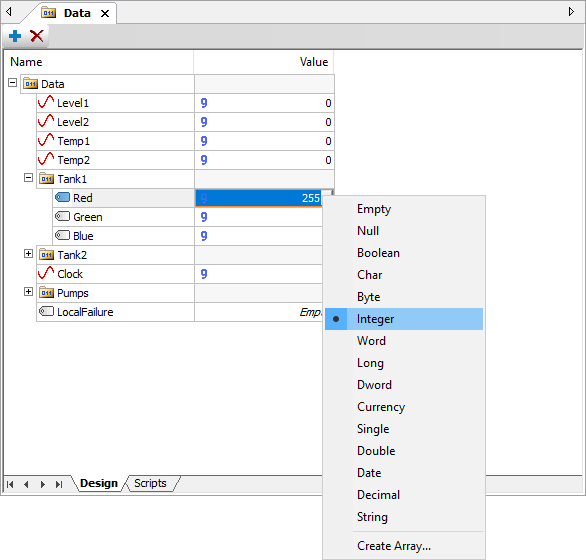Click the Value column header

(264, 62)
